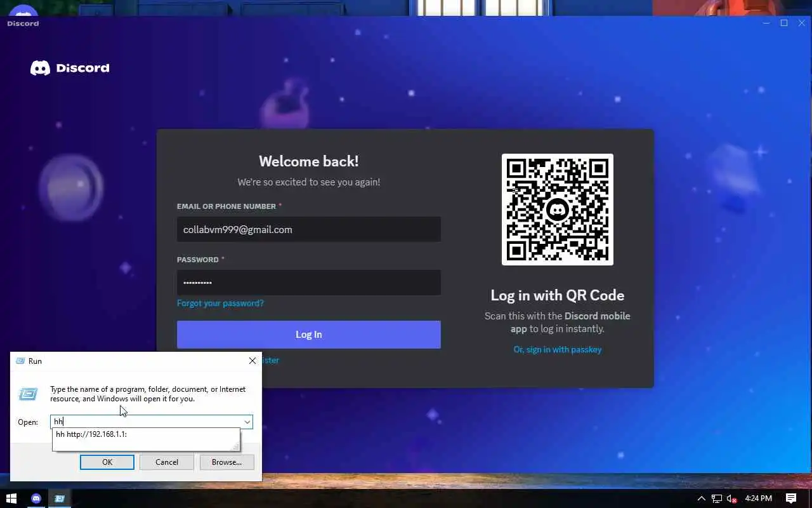
Task: Click Browse... in the Run dialog
Action: [226, 462]
